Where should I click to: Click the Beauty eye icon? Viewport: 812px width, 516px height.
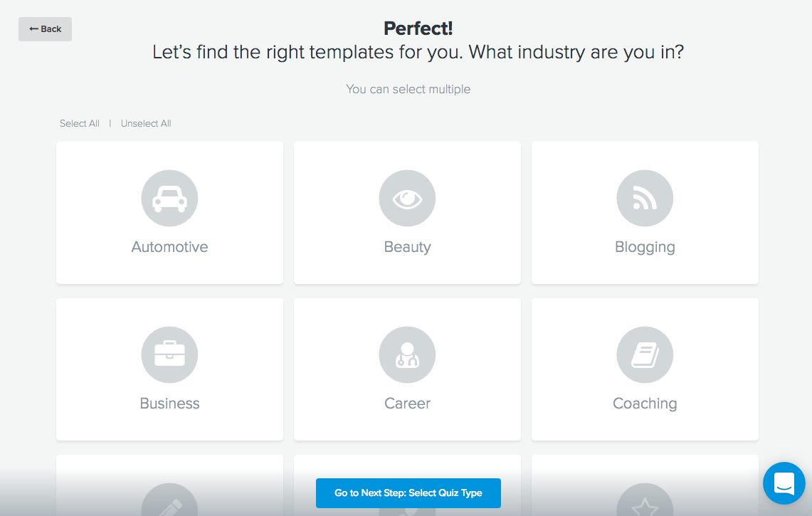407,199
